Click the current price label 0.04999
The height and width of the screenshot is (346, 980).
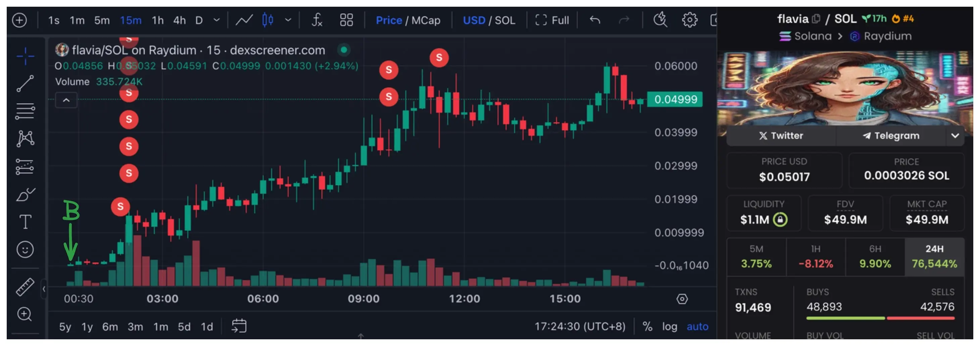[675, 100]
